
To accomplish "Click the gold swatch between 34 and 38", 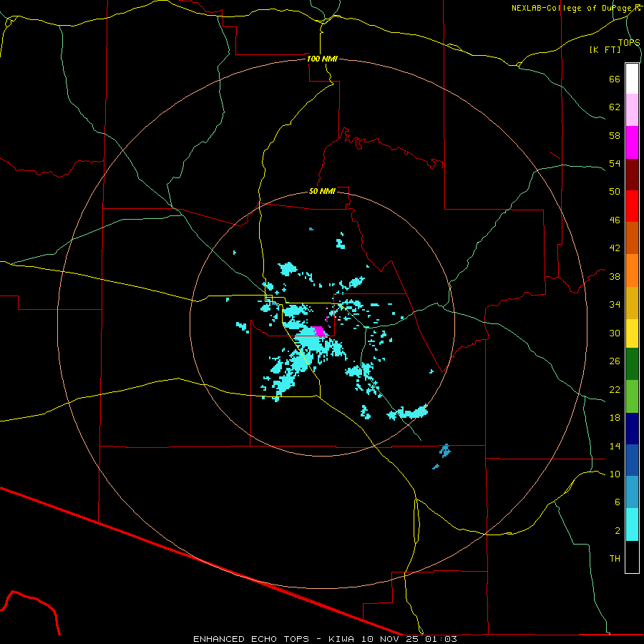I will point(632,303).
